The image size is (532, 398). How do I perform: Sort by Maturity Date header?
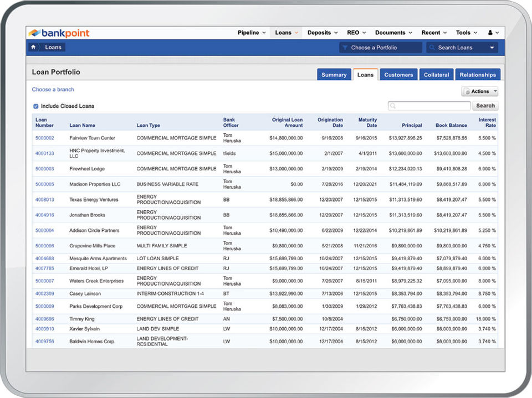click(x=367, y=123)
